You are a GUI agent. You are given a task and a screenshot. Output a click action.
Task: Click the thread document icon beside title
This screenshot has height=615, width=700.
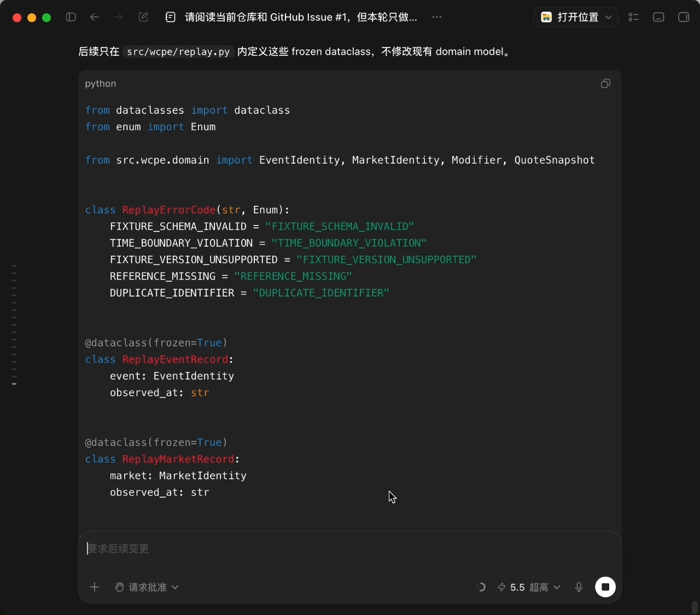pyautogui.click(x=171, y=17)
